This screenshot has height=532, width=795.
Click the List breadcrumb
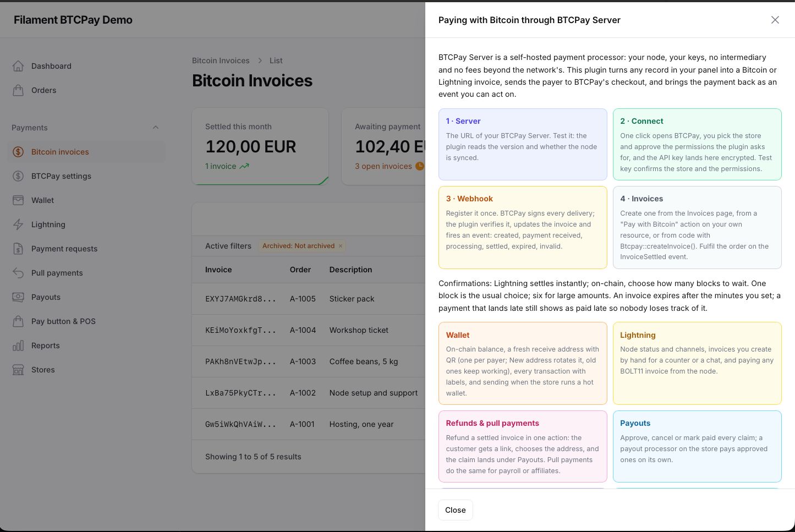(x=276, y=61)
